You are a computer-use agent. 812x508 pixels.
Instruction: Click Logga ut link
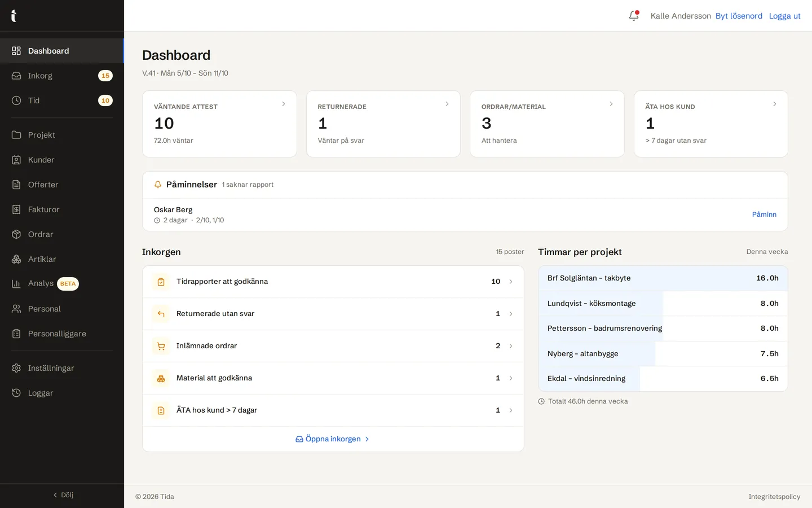(785, 16)
